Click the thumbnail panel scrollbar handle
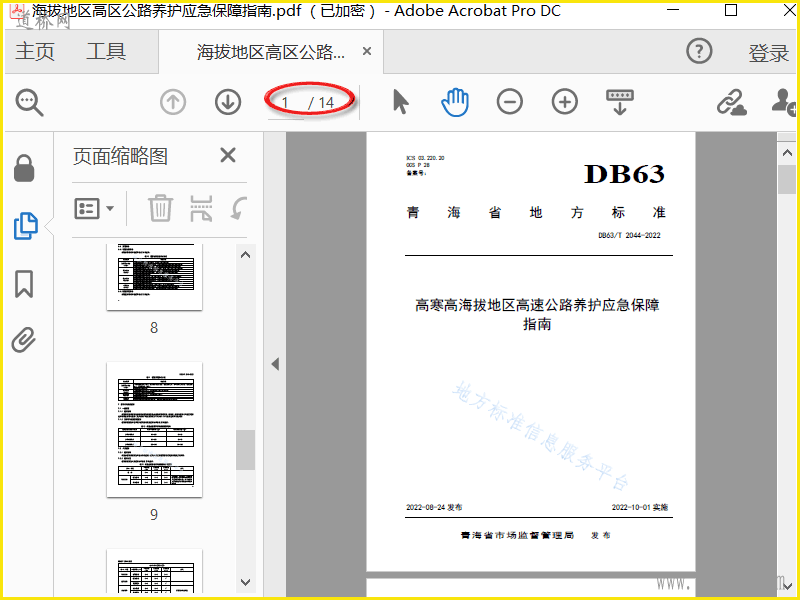Viewport: 800px width, 600px height. (x=245, y=449)
